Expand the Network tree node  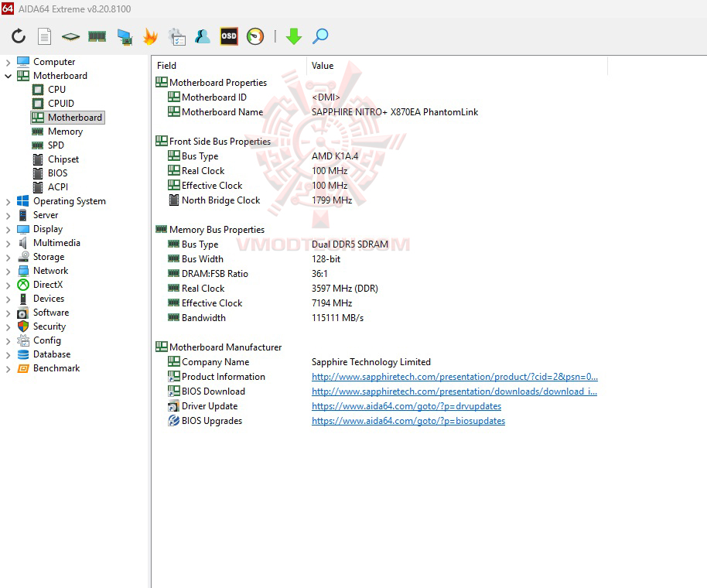[8, 272]
